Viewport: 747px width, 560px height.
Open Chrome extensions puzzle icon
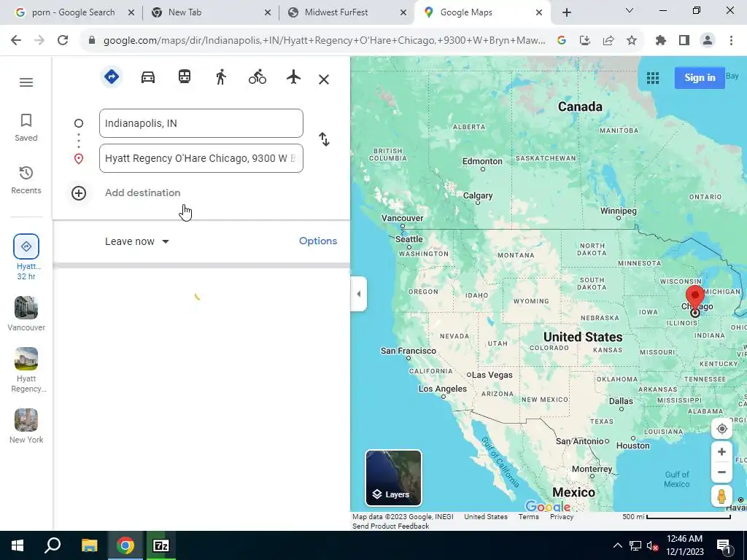660,41
